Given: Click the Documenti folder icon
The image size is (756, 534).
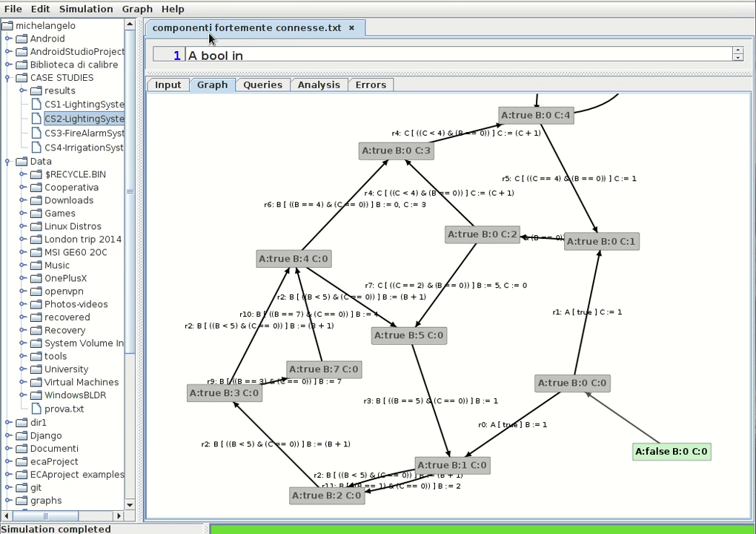Looking at the screenshot, I should [21, 449].
